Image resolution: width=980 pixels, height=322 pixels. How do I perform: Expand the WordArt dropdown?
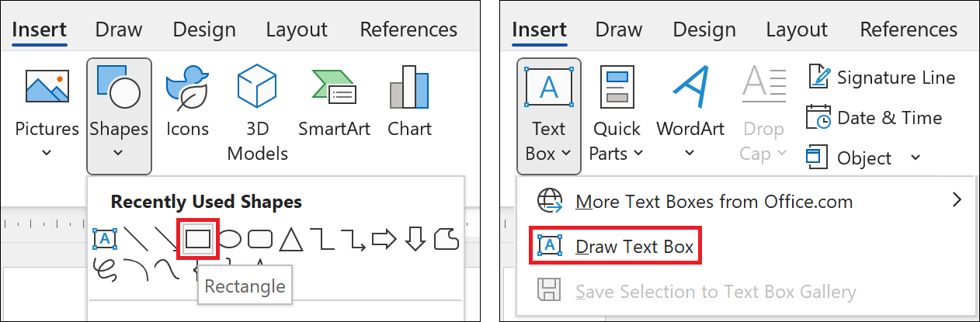690,152
